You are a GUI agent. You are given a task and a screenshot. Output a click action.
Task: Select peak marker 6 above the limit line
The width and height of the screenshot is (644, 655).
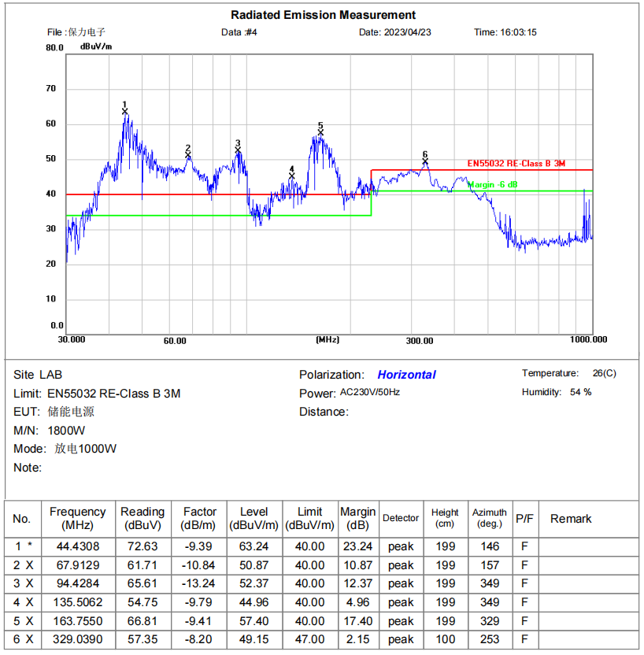(425, 161)
